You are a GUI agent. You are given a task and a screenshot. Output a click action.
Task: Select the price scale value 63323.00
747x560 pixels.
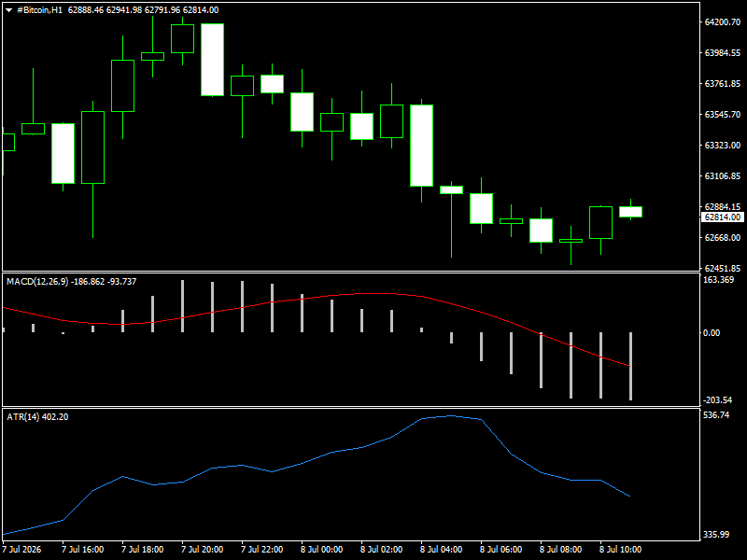pyautogui.click(x=722, y=146)
